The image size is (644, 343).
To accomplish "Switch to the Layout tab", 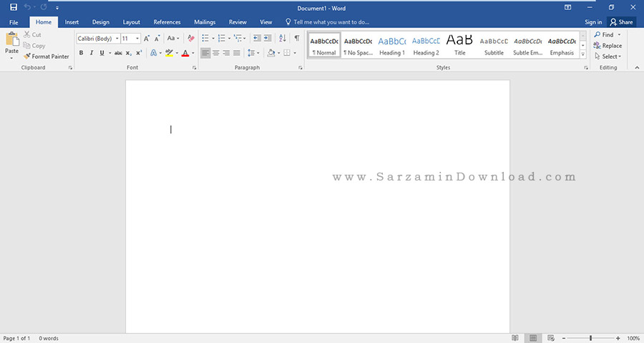I will [x=132, y=22].
